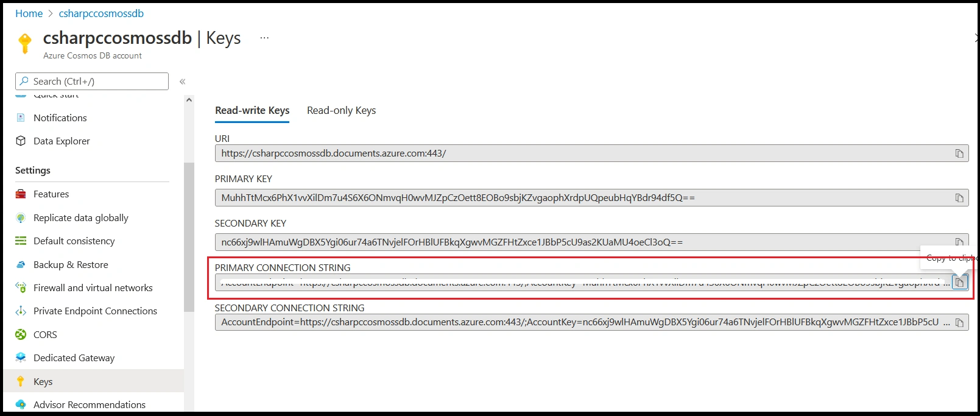The width and height of the screenshot is (980, 416).
Task: Copy the PRIMARY KEY to clipboard
Action: point(959,198)
